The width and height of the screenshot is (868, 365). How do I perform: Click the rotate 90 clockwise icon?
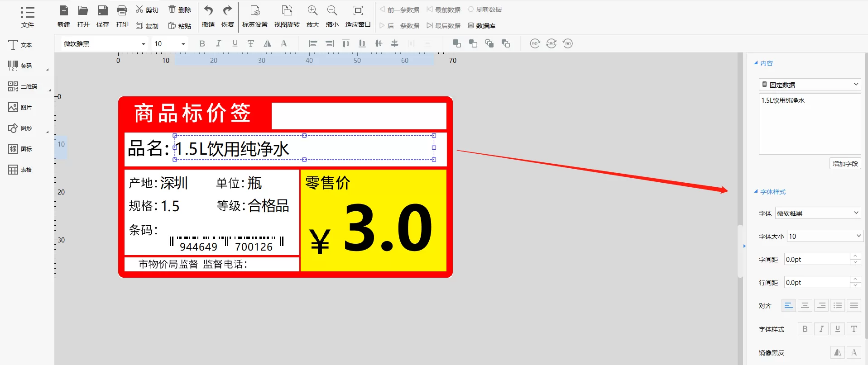point(535,43)
